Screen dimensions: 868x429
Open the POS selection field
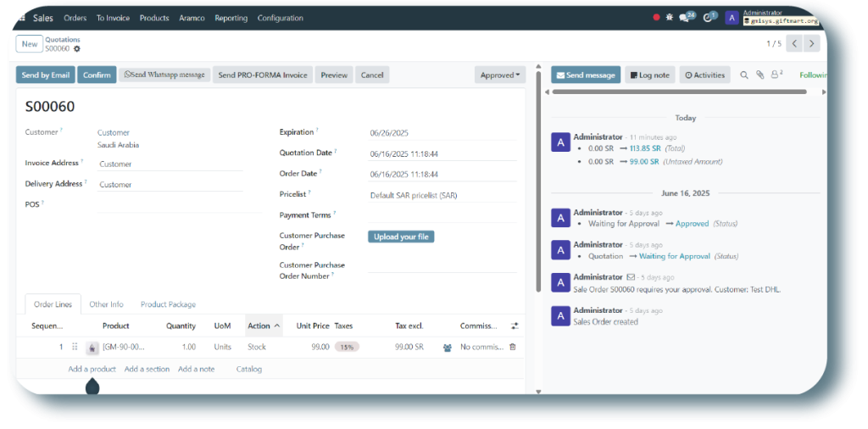click(179, 205)
